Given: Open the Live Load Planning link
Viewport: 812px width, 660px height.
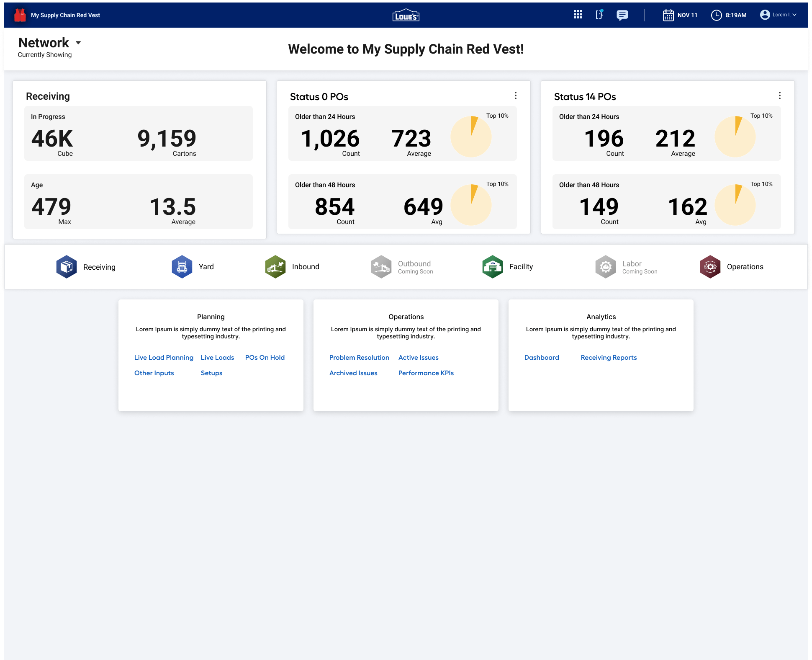Looking at the screenshot, I should (x=164, y=357).
